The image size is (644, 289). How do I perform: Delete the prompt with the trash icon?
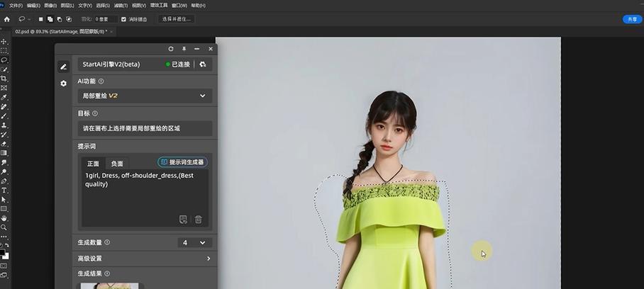point(199,220)
